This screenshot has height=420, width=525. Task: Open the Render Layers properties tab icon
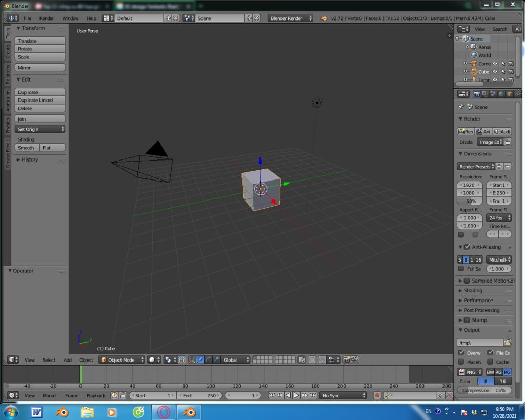click(x=484, y=94)
